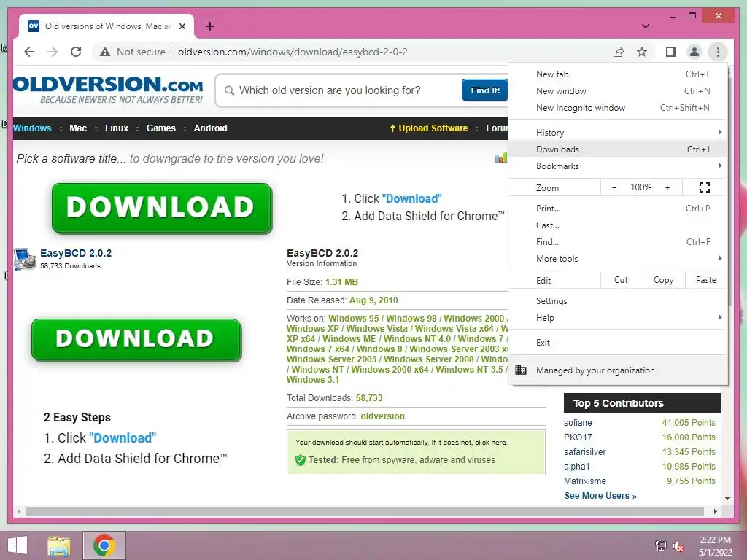Click the horizontal scrollbar right arrow

(x=715, y=511)
